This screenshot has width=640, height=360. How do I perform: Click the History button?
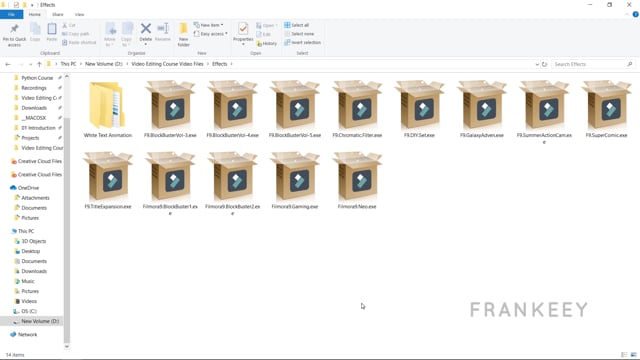tap(267, 43)
